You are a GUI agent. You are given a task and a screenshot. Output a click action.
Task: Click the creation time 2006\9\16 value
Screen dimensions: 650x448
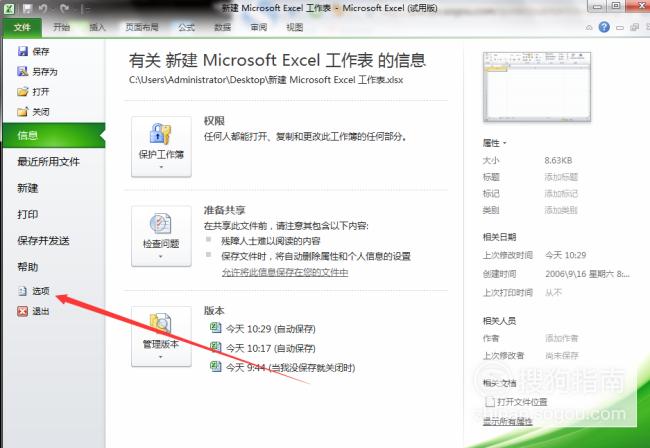coord(587,274)
